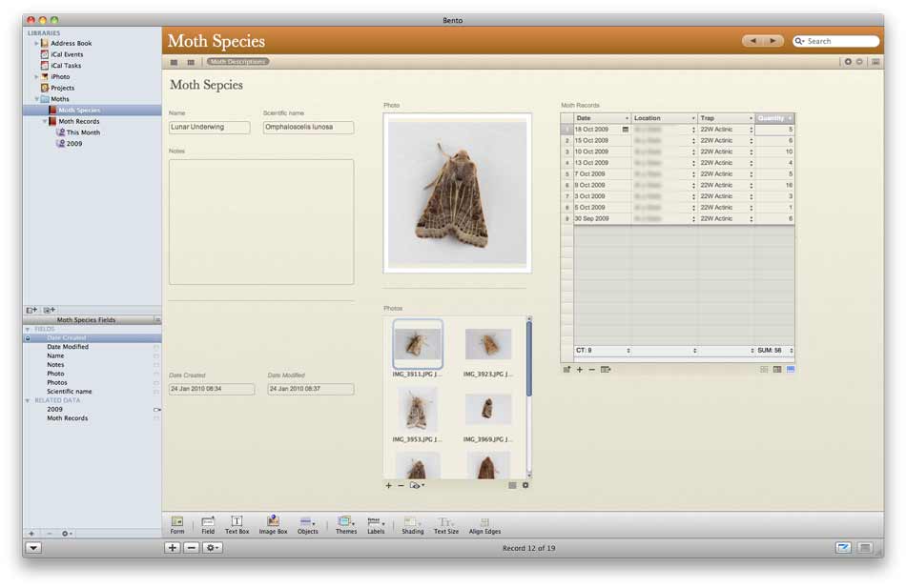Viewport: 906px width, 588px height.
Task: Open the camera source dropdown under Photos
Action: pyautogui.click(x=417, y=486)
